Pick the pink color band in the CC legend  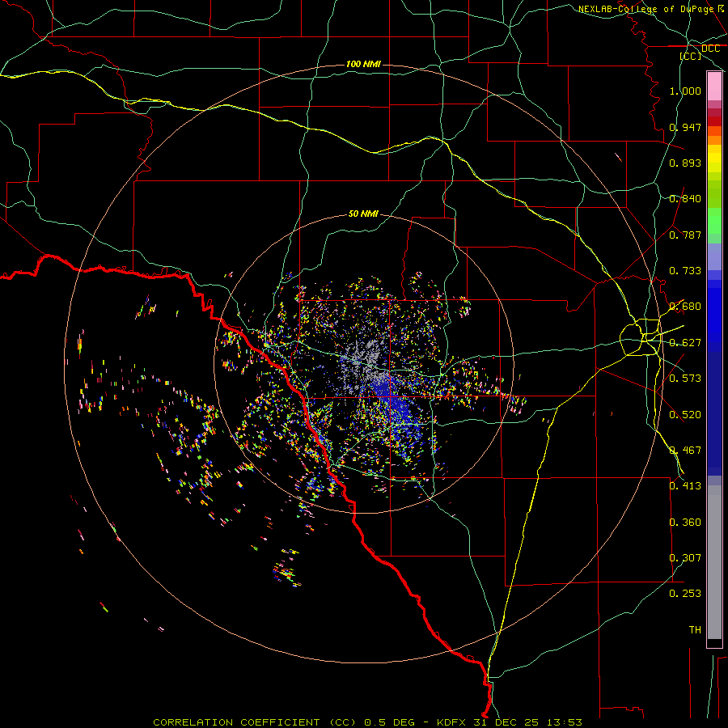coord(714,87)
